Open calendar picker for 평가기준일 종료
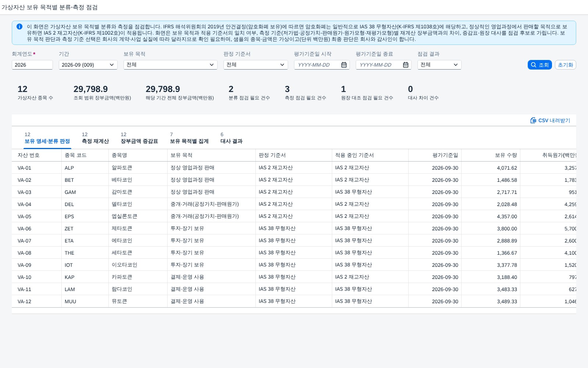The height and width of the screenshot is (368, 588). (406, 65)
